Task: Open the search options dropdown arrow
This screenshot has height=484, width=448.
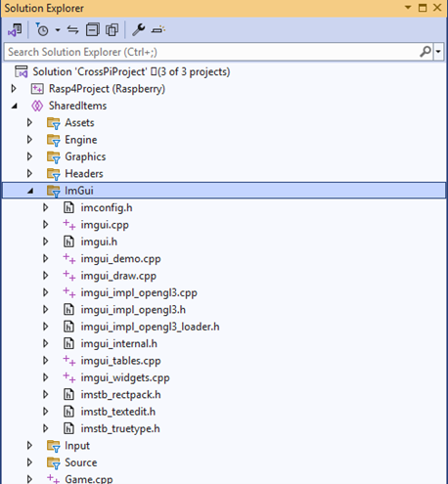Action: coord(438,52)
